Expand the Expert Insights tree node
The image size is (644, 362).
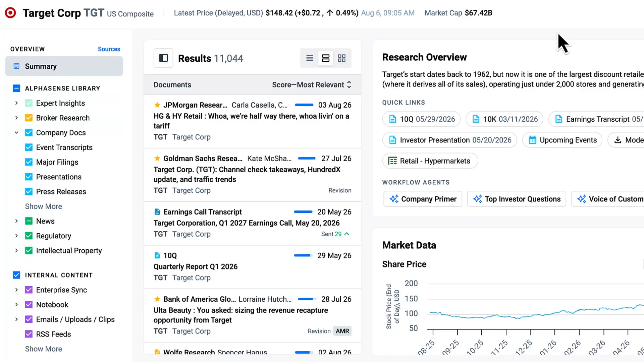pos(16,103)
